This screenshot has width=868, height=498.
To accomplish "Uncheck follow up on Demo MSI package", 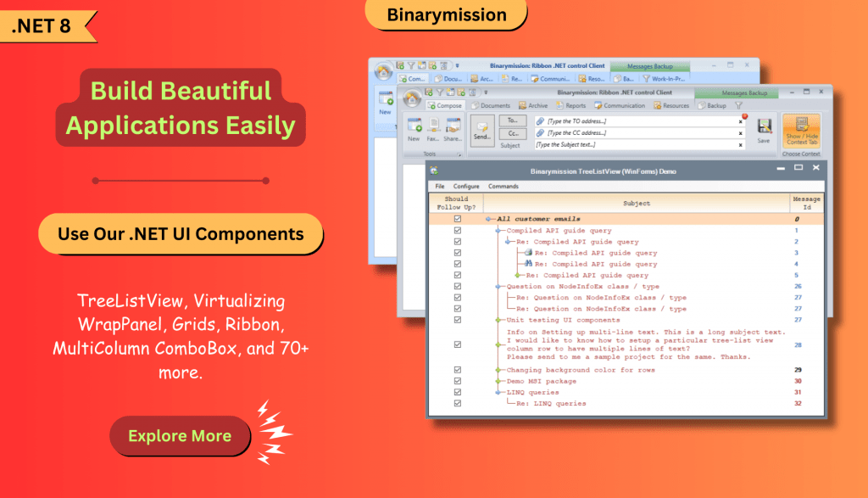I will [457, 382].
